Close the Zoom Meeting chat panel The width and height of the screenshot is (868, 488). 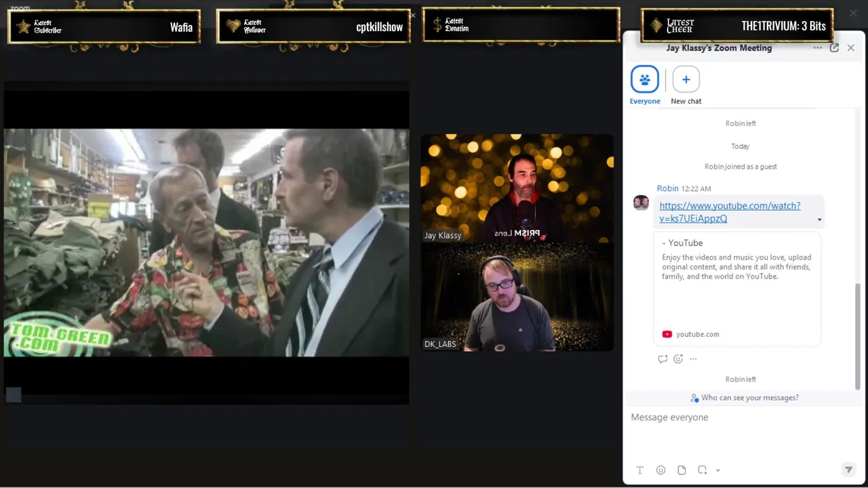pyautogui.click(x=850, y=48)
